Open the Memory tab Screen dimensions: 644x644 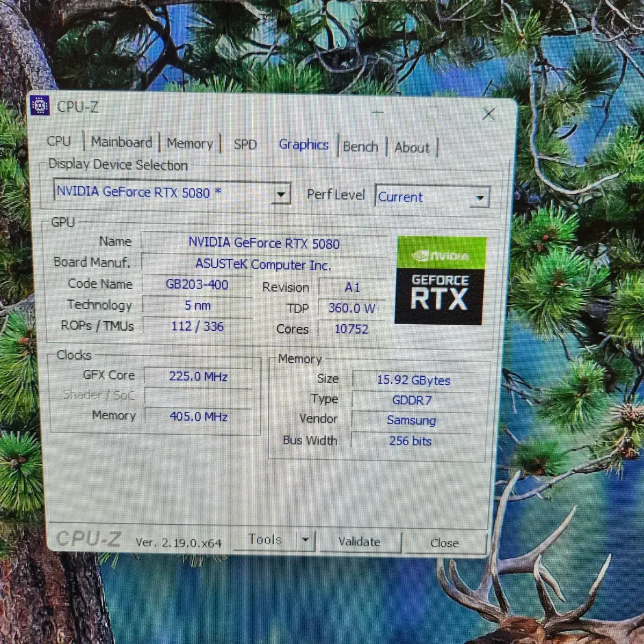(x=189, y=144)
